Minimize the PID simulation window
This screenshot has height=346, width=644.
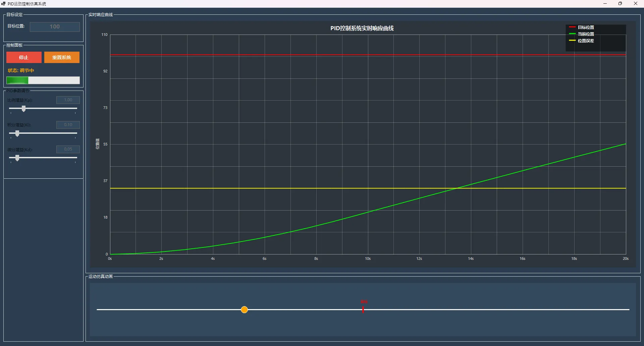pyautogui.click(x=605, y=4)
